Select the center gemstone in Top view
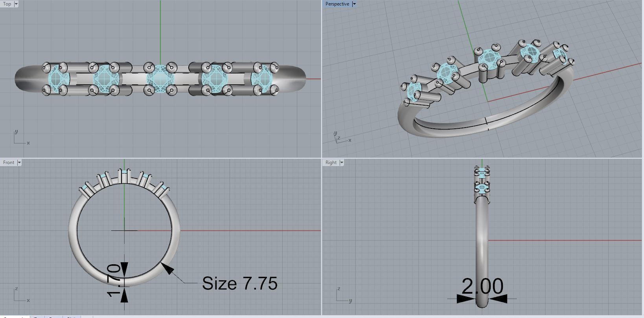644x318 pixels. click(160, 79)
